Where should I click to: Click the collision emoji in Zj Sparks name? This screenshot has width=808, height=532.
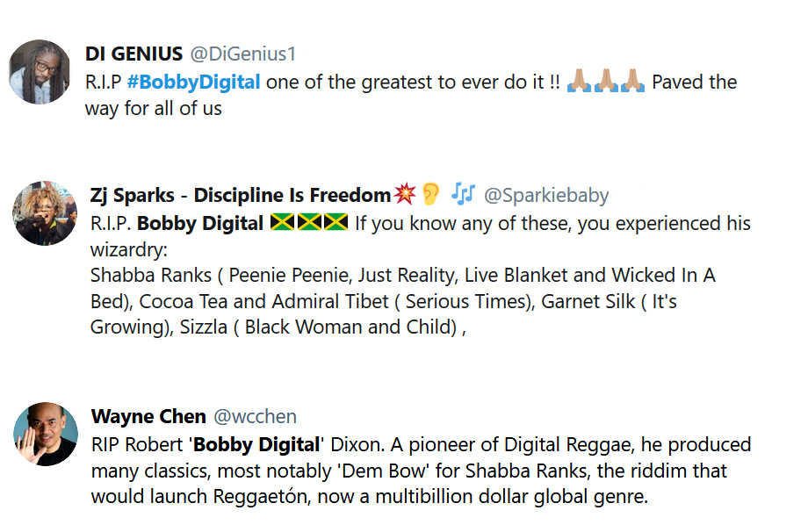click(405, 194)
